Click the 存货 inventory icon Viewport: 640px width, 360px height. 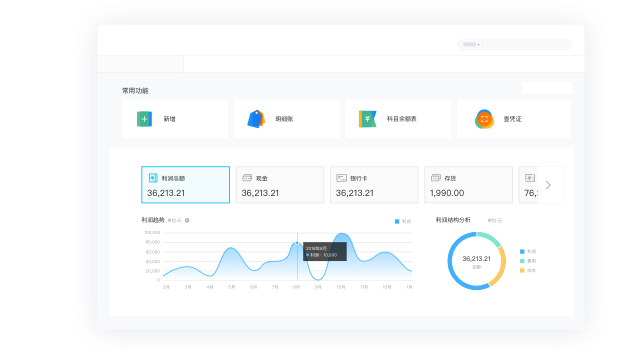point(436,178)
